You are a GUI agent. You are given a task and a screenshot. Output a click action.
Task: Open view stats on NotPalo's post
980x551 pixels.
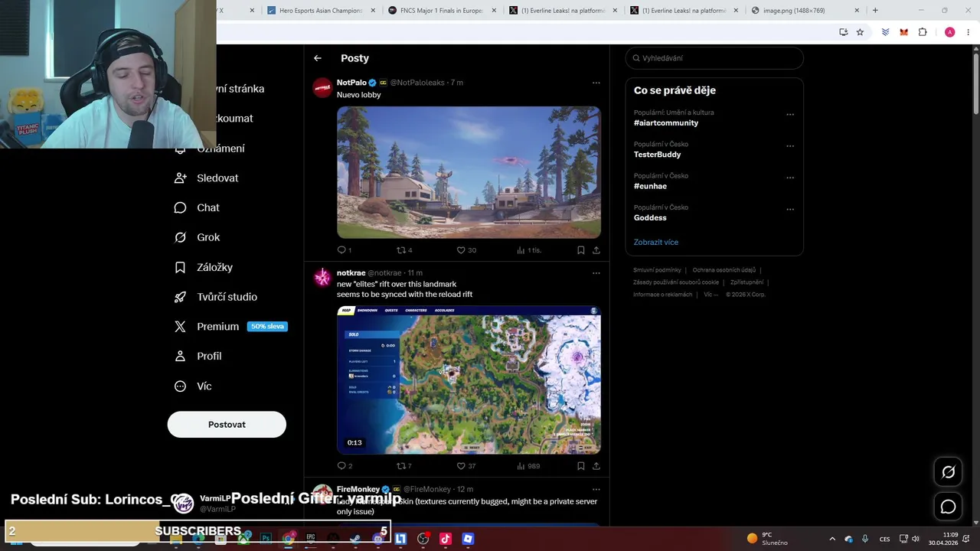[529, 250]
